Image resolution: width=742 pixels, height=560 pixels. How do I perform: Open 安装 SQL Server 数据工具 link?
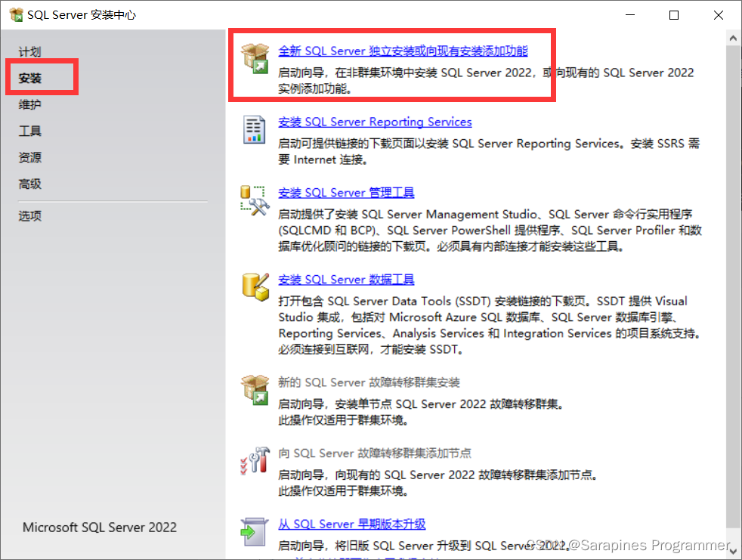346,280
